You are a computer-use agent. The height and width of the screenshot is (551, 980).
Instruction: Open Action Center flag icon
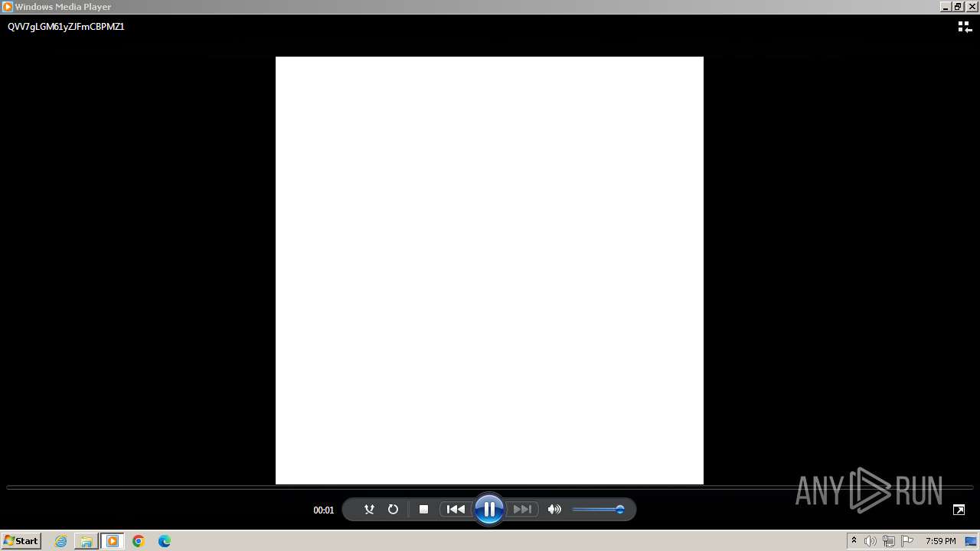coord(907,541)
